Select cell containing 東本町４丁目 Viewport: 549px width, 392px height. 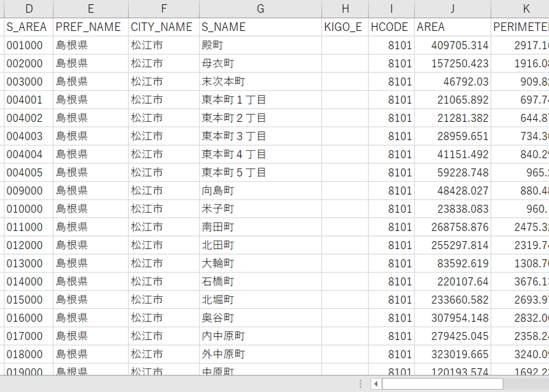(x=260, y=154)
